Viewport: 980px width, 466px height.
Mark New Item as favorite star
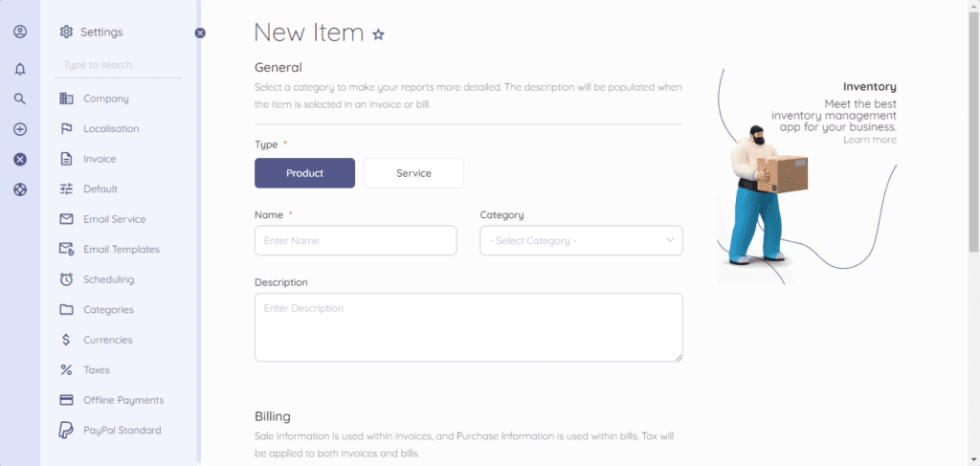point(379,34)
